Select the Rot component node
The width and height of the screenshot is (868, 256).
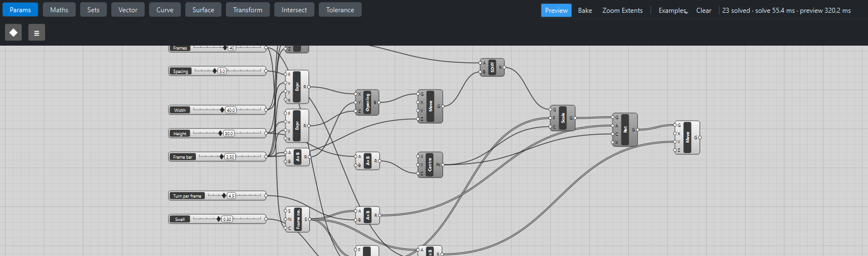625,130
